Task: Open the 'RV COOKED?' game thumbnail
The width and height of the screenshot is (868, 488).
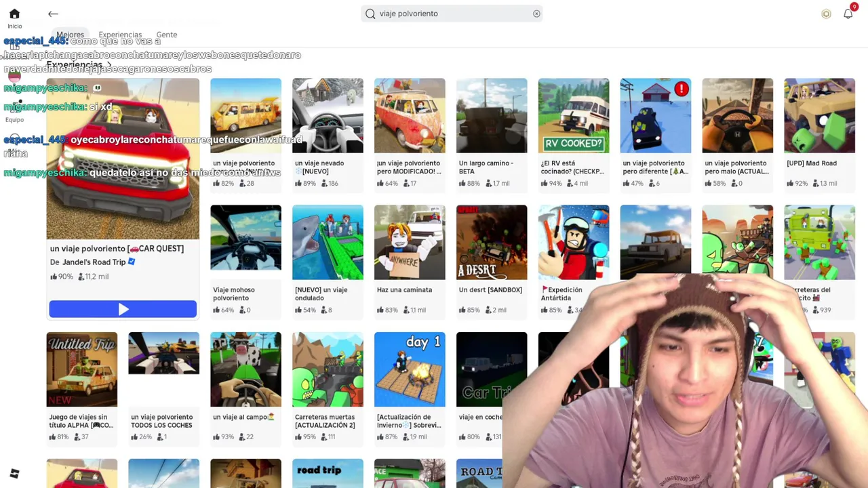Action: pos(574,115)
